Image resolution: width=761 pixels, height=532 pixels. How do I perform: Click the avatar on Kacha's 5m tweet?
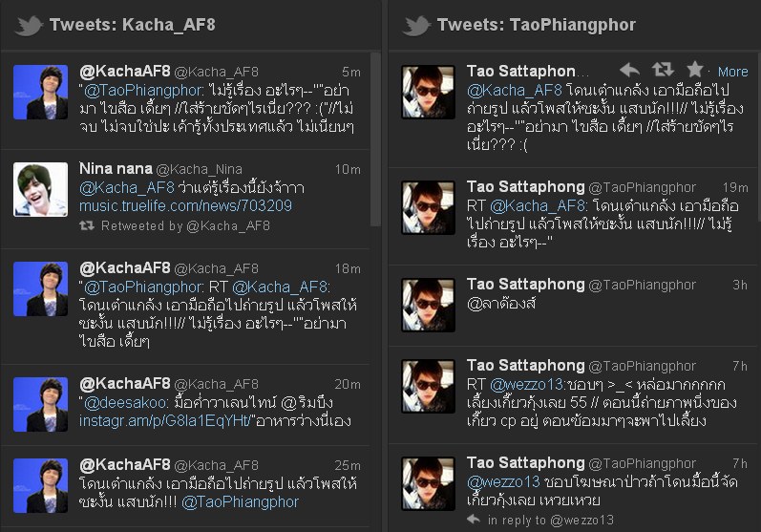(41, 93)
